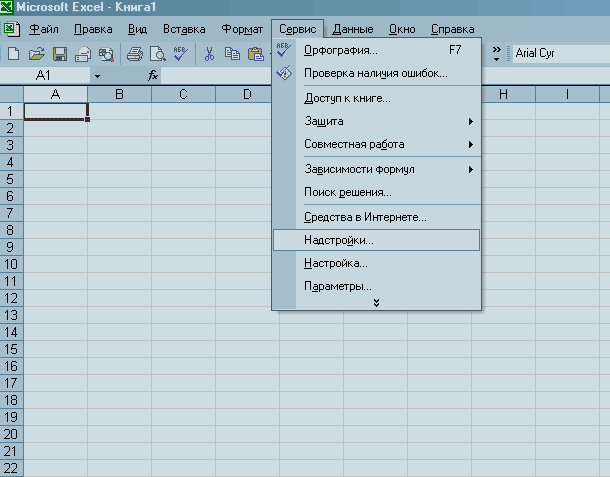Select row 1 header
The image size is (610, 477).
coord(11,111)
